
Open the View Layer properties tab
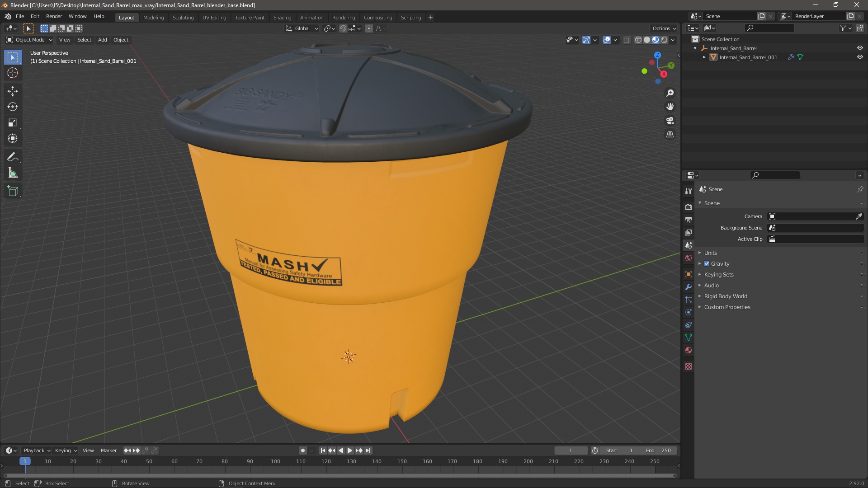688,232
